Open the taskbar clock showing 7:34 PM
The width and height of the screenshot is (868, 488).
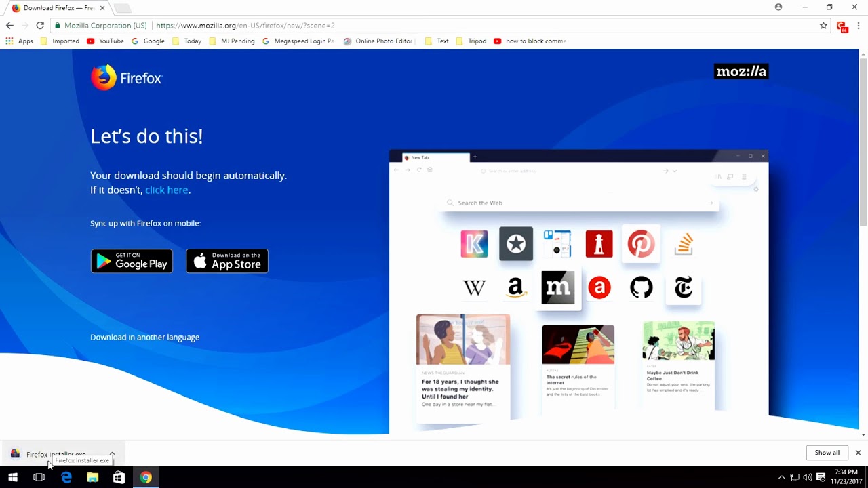[x=846, y=477]
